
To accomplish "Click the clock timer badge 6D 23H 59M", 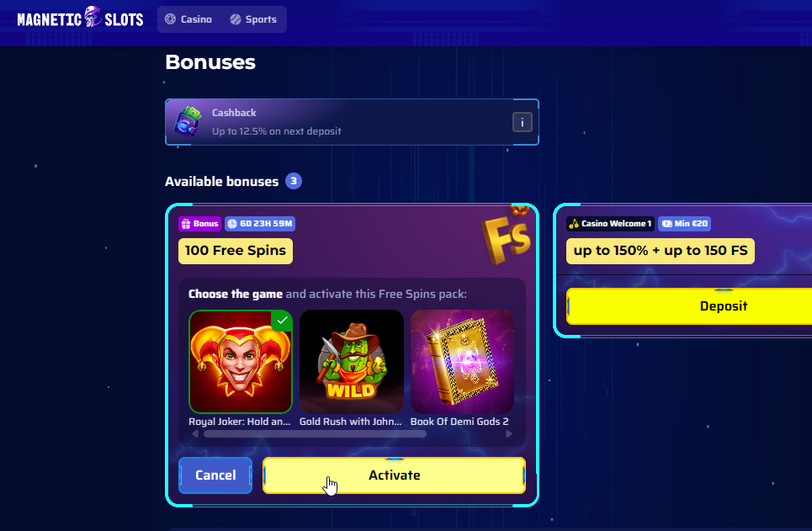I will click(x=260, y=224).
